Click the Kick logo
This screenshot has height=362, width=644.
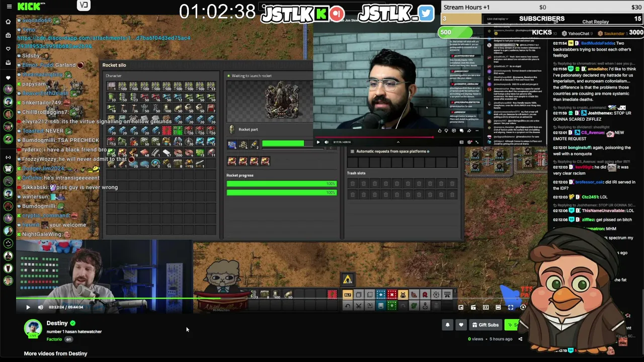point(31,7)
